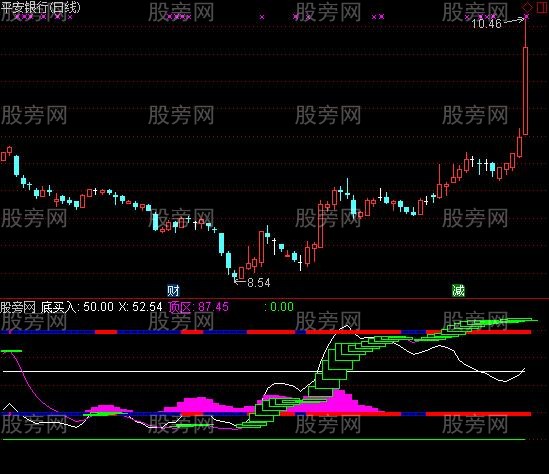Click the red square icon at top-right corner
This screenshot has height=474, width=549.
tap(542, 7)
